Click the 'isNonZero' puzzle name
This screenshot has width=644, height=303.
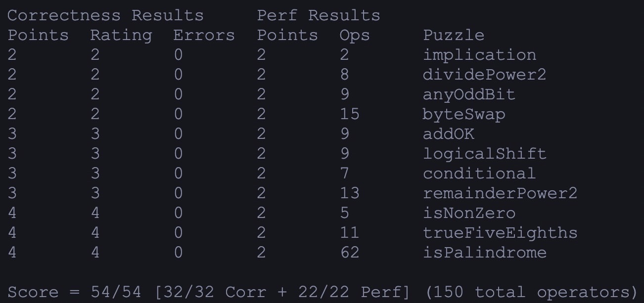tap(469, 213)
